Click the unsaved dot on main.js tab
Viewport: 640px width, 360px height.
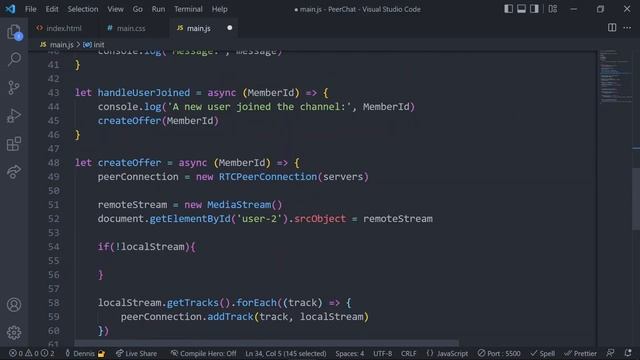(x=229, y=28)
